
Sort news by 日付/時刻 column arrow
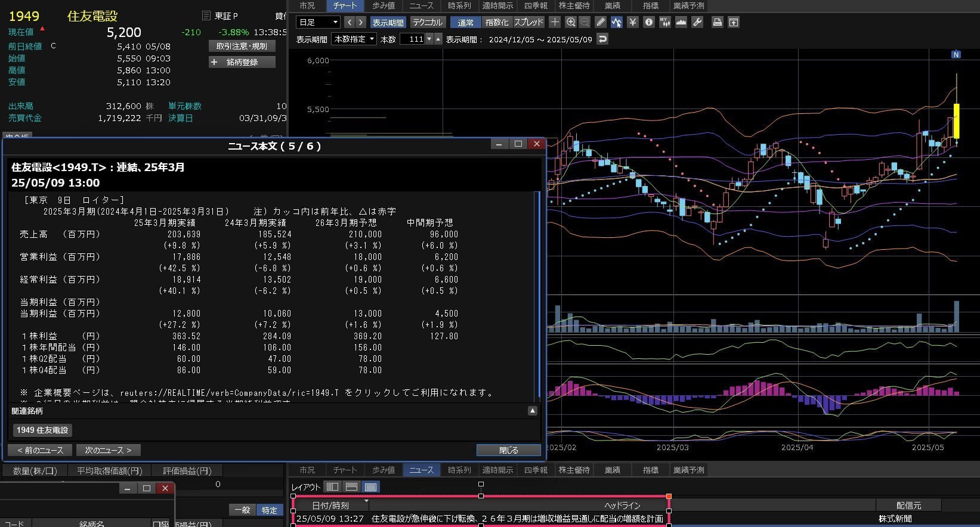[366, 501]
